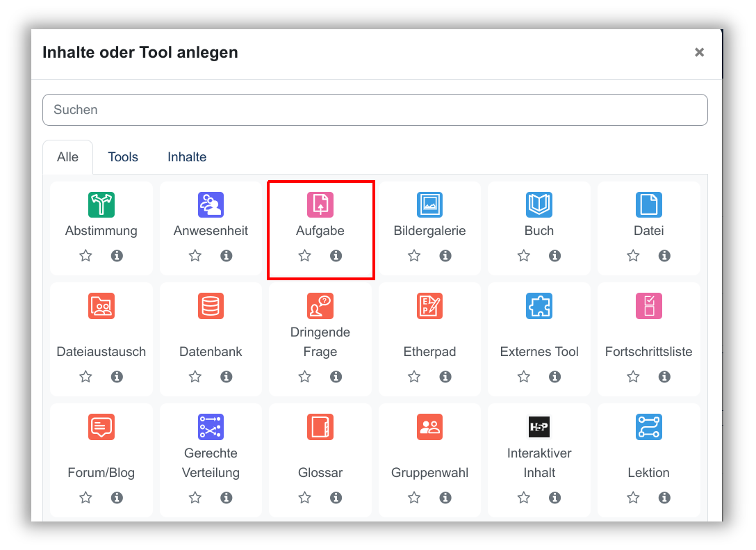Mark Forum/Blog as favorite with star
756x550 pixels.
point(85,498)
